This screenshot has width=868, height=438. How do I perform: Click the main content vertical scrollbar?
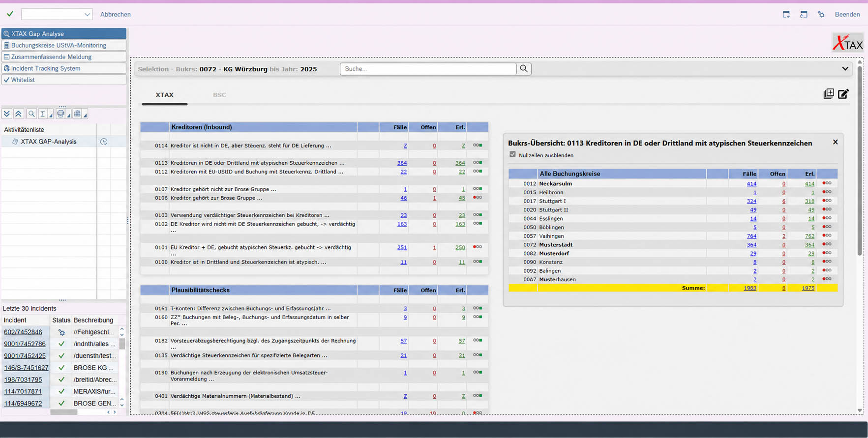(860, 160)
